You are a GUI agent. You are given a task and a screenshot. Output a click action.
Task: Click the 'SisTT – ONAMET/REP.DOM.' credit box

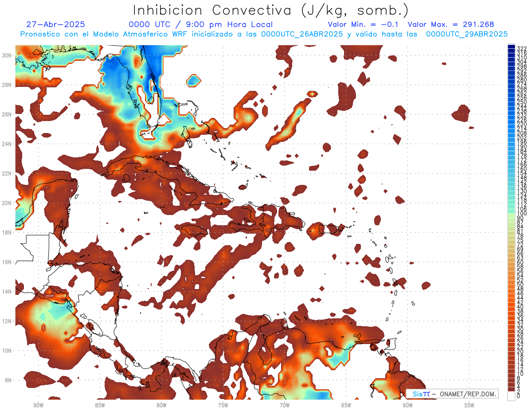point(452,394)
